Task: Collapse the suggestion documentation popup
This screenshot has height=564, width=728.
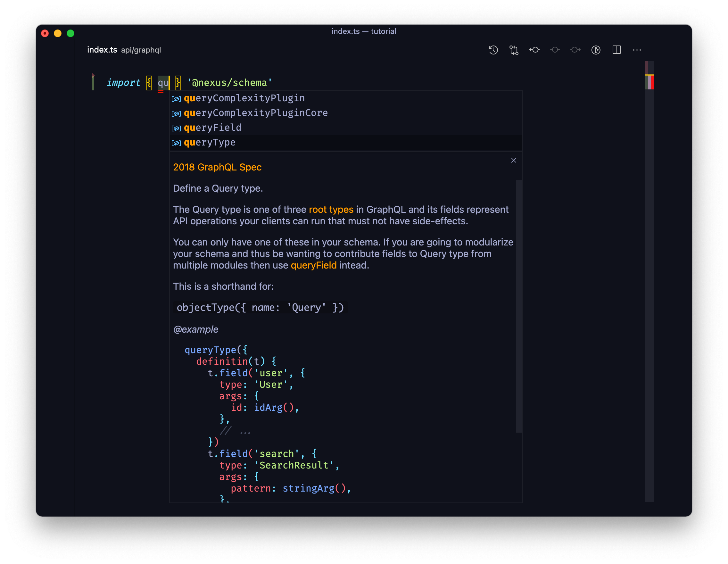Action: pyautogui.click(x=513, y=160)
